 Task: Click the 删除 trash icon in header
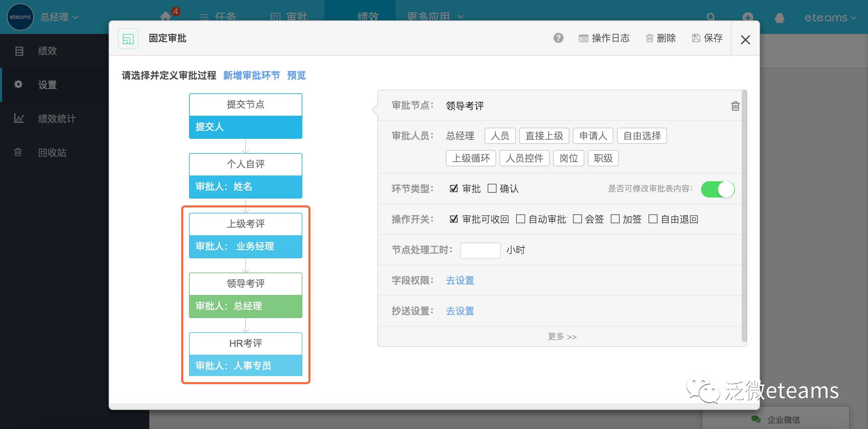click(649, 38)
